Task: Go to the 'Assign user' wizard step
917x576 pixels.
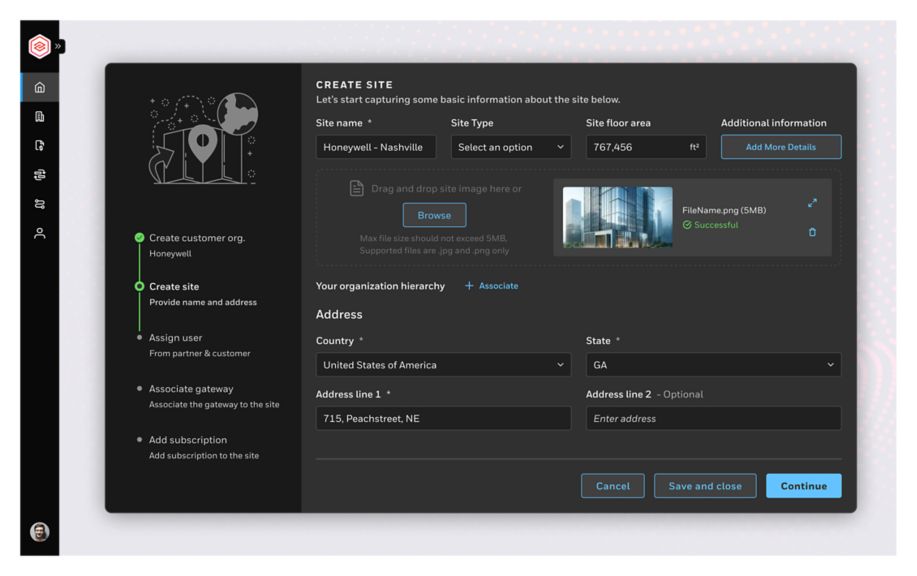Action: 176,338
